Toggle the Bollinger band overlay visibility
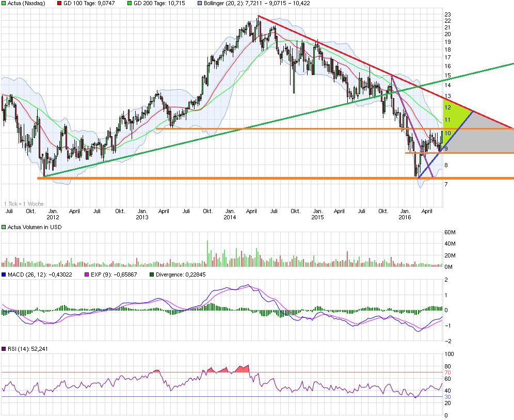 tap(199, 4)
